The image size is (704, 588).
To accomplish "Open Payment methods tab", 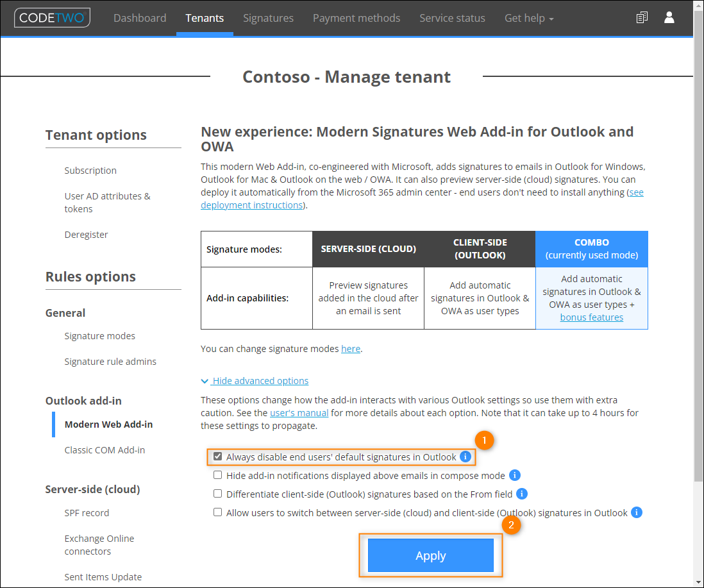I will pyautogui.click(x=356, y=18).
